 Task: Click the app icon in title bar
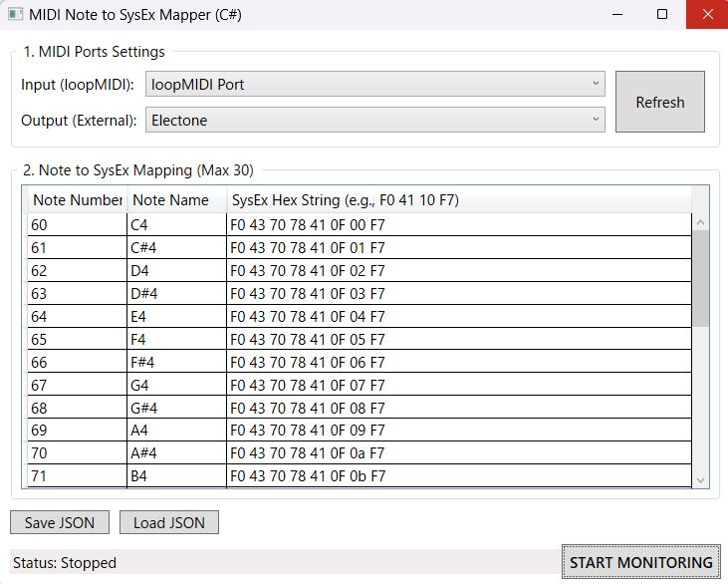[15, 14]
